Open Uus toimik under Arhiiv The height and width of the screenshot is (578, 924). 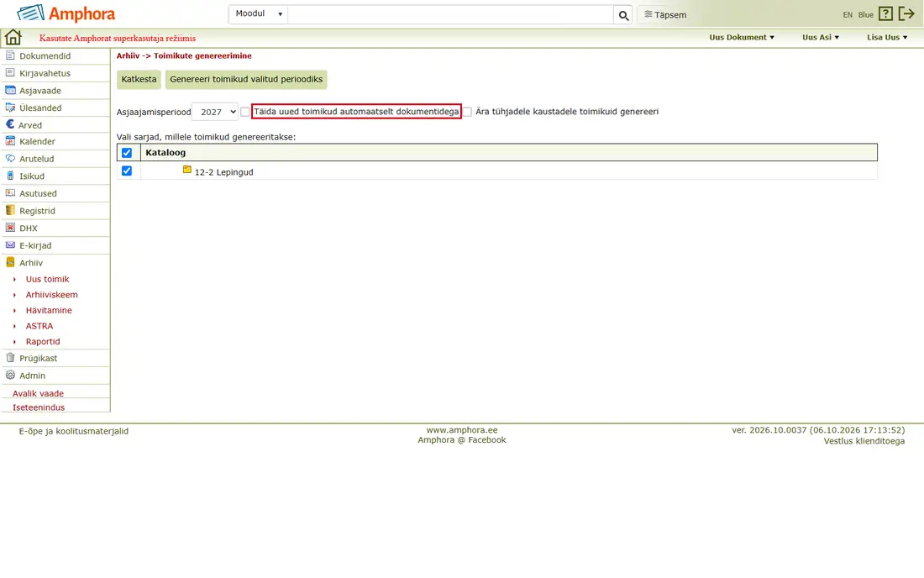[x=48, y=279]
